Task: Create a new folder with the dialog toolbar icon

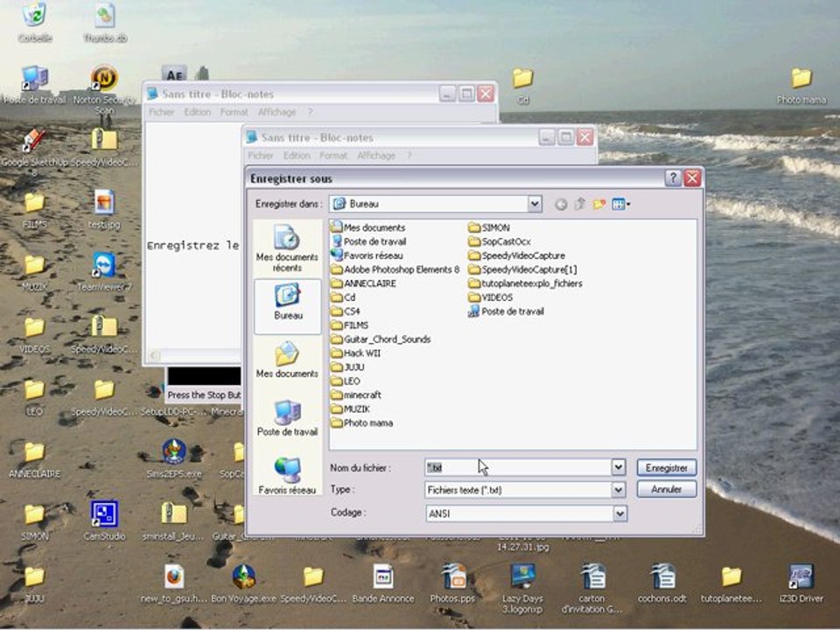Action: coord(598,204)
